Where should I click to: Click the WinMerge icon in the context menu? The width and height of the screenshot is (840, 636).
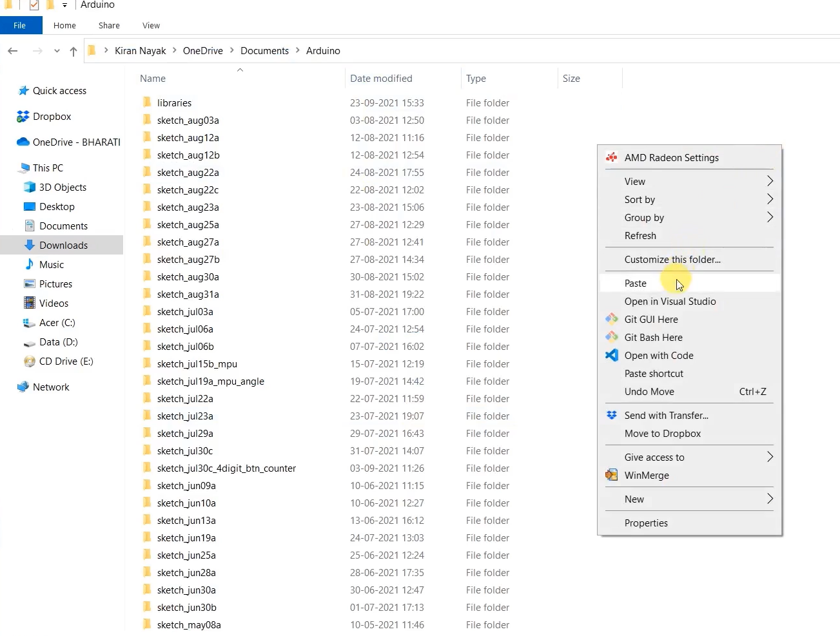pos(611,475)
